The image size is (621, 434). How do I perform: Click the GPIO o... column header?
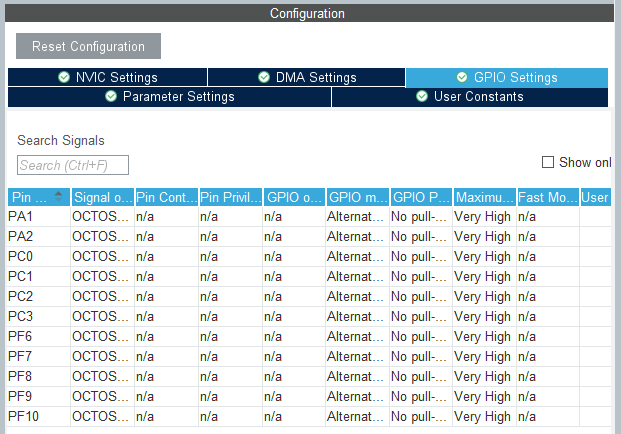pos(294,197)
